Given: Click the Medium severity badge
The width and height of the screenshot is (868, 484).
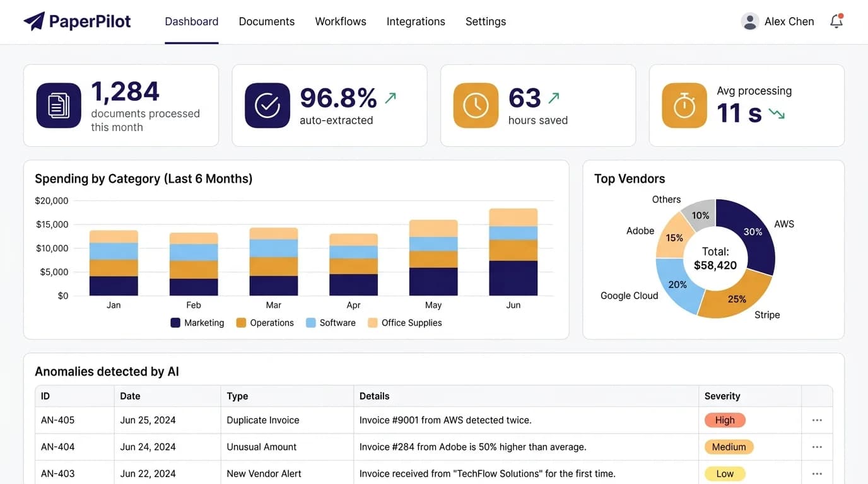Looking at the screenshot, I should 729,447.
